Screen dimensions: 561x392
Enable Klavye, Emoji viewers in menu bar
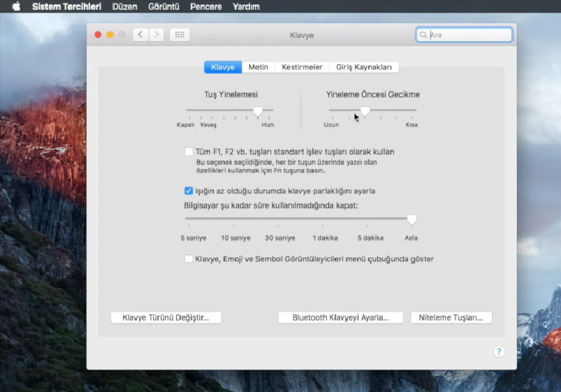(189, 259)
